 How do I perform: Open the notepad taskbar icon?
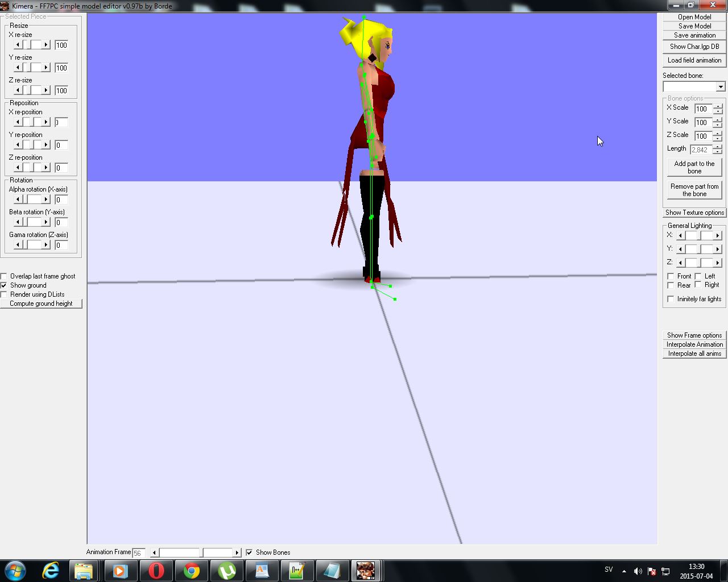(332, 571)
